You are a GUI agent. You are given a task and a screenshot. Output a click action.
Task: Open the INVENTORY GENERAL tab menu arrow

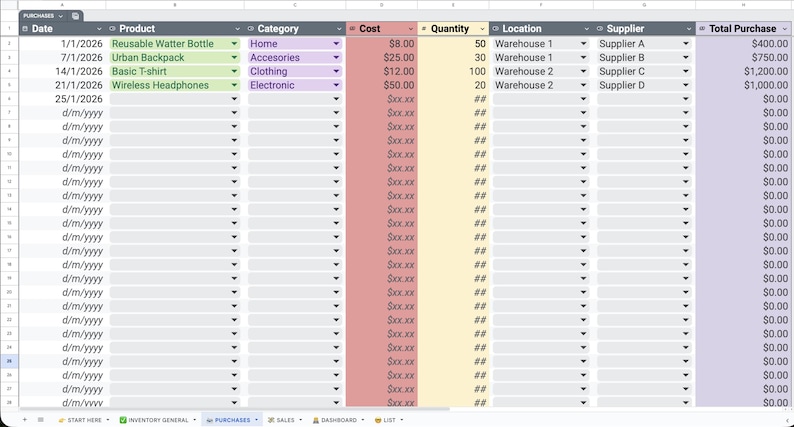[194, 420]
